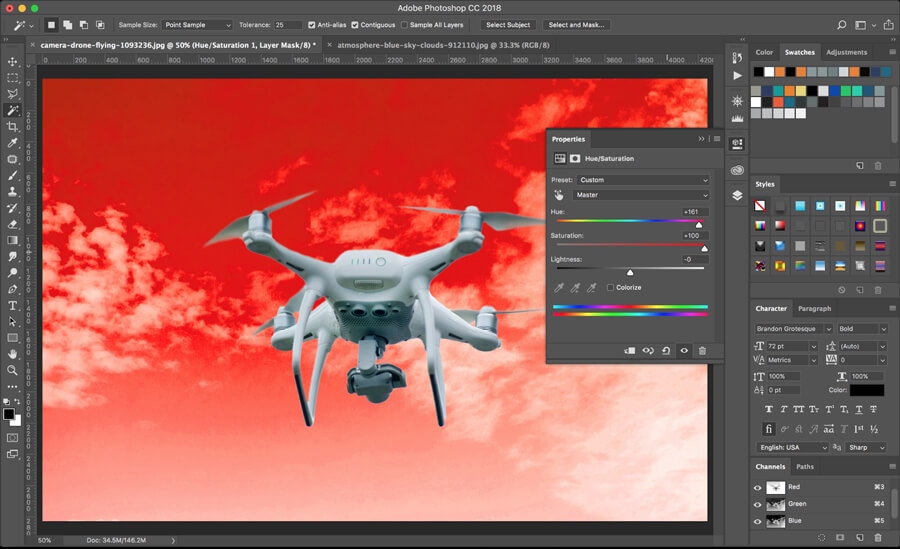The height and width of the screenshot is (549, 900).
Task: Select the Crop tool
Action: 13,127
